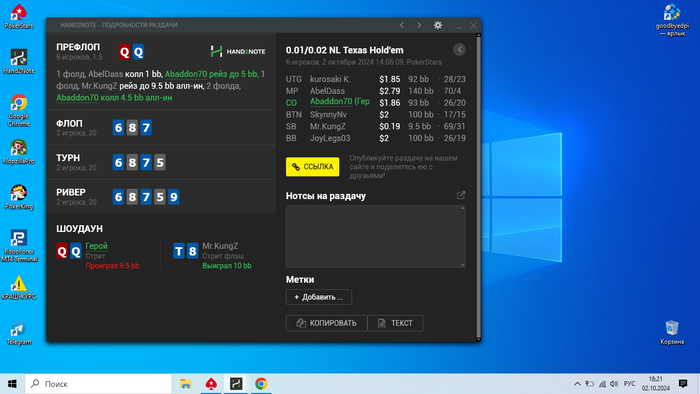
Task: Open PokerKing desktop icon
Action: tap(19, 197)
